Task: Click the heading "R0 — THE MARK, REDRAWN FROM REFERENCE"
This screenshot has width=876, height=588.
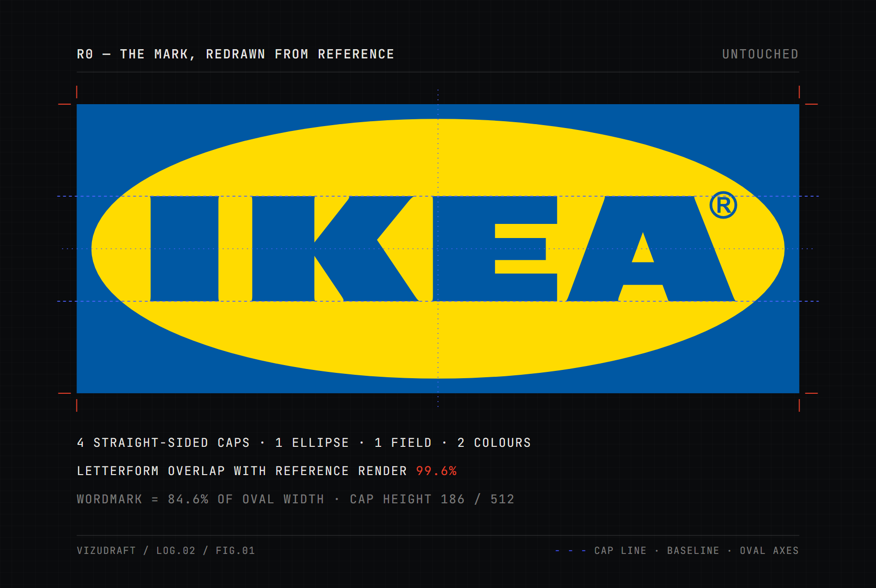Action: coord(236,54)
